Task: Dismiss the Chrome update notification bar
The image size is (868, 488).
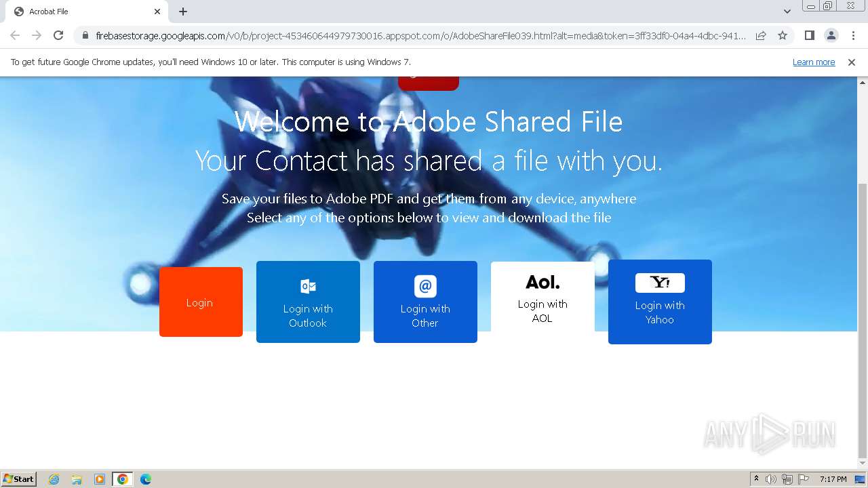Action: pyautogui.click(x=852, y=62)
